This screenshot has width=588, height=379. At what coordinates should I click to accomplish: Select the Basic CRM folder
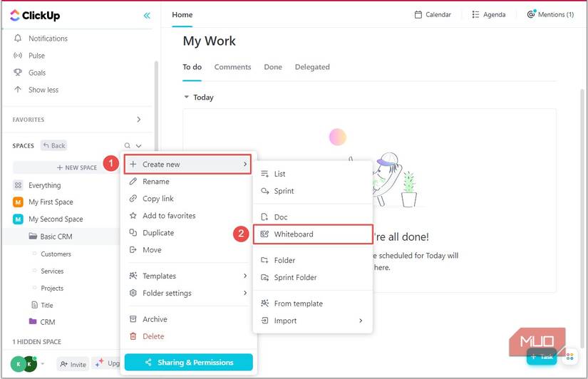(56, 237)
